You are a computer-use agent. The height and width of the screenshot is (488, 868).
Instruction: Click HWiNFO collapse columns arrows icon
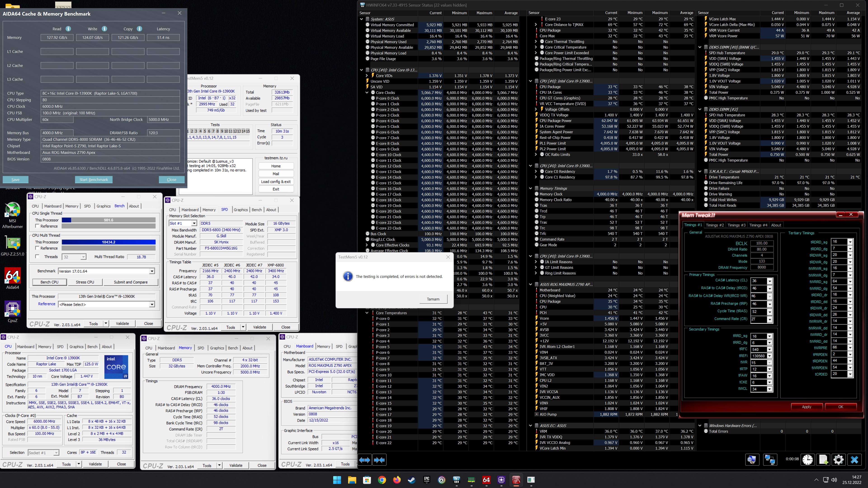[x=380, y=460]
